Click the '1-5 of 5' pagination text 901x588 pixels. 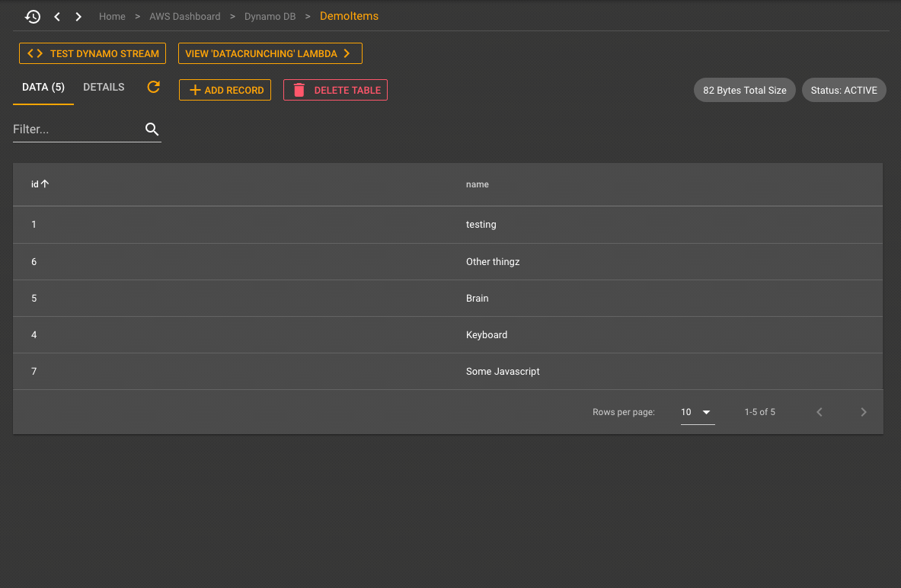point(759,412)
